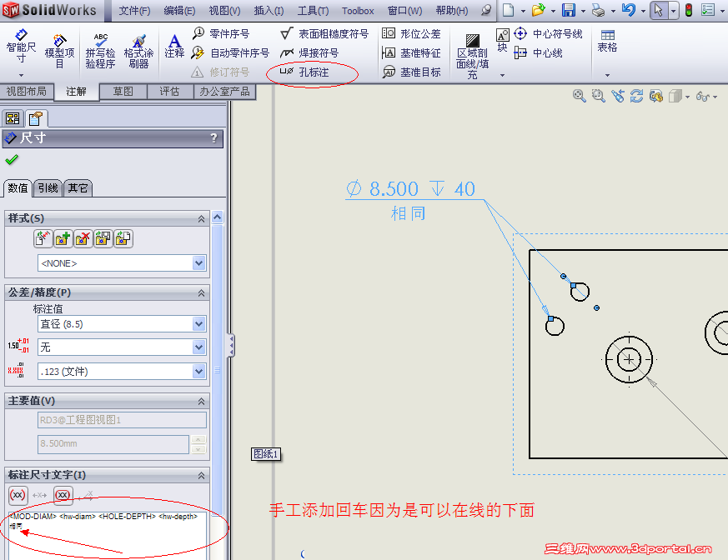Image resolution: width=728 pixels, height=560 pixels.
Task: Insert a Note (注释) annotation
Action: (174, 46)
